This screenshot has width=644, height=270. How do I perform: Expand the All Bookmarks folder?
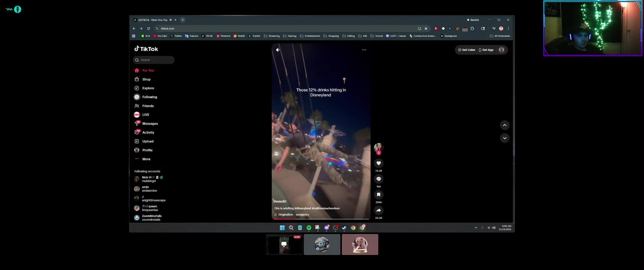[x=500, y=36]
